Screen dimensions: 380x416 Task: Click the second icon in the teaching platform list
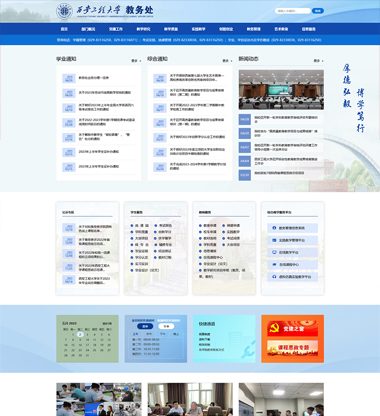point(274,240)
